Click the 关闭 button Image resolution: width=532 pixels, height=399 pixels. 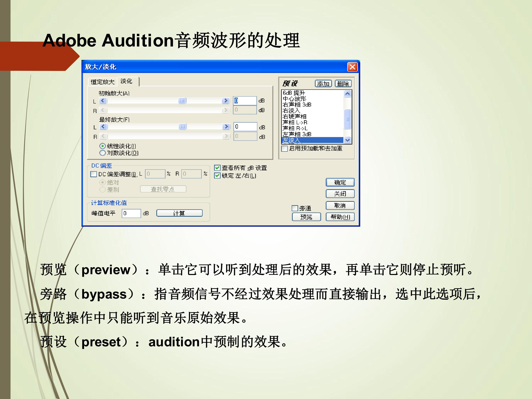[340, 194]
